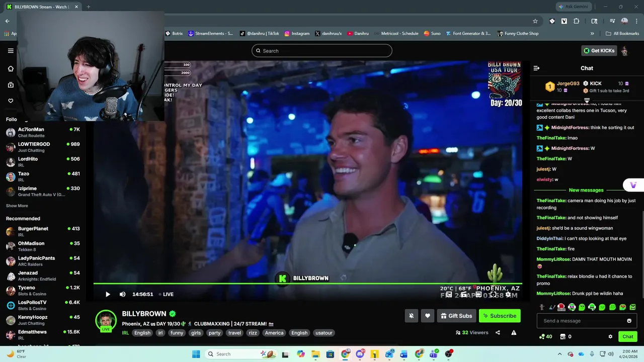The width and height of the screenshot is (644, 362).
Task: Open the Funny Clothe Shop bookmark
Action: tap(518, 34)
